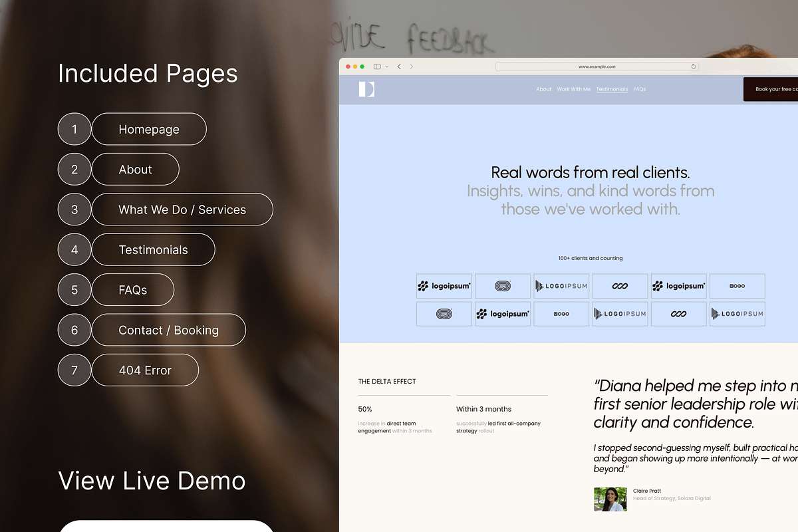Select the Testimonials pill in Included Pages
The height and width of the screenshot is (532, 798).
click(x=154, y=249)
